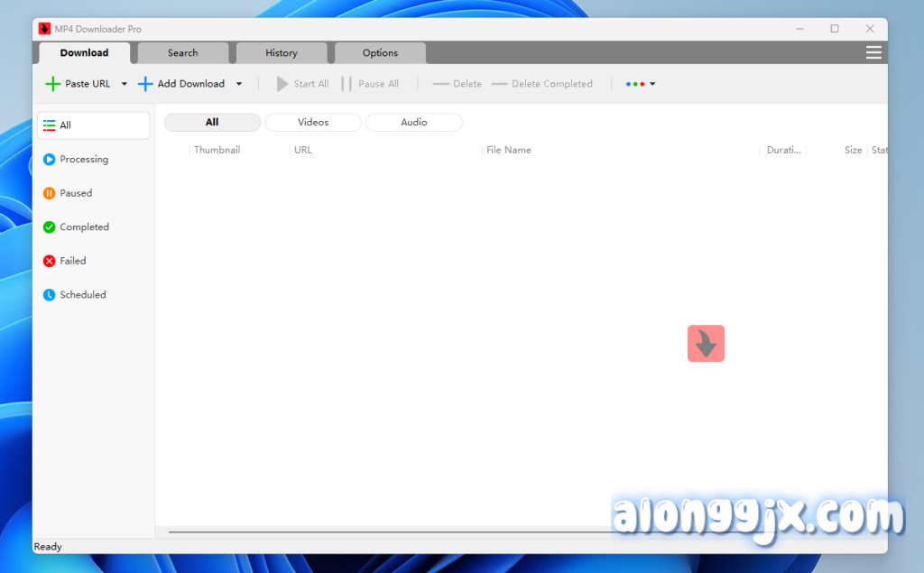Click the File Name column header

point(509,151)
